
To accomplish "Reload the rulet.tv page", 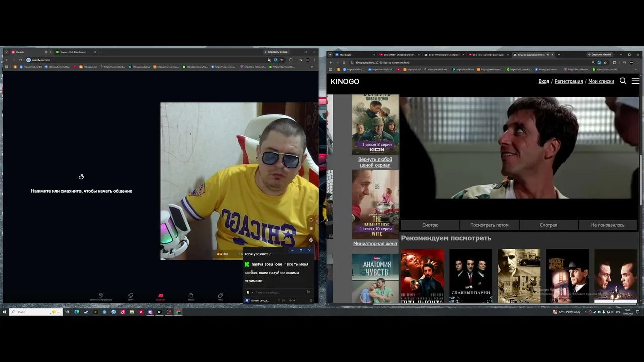I will tap(20, 60).
